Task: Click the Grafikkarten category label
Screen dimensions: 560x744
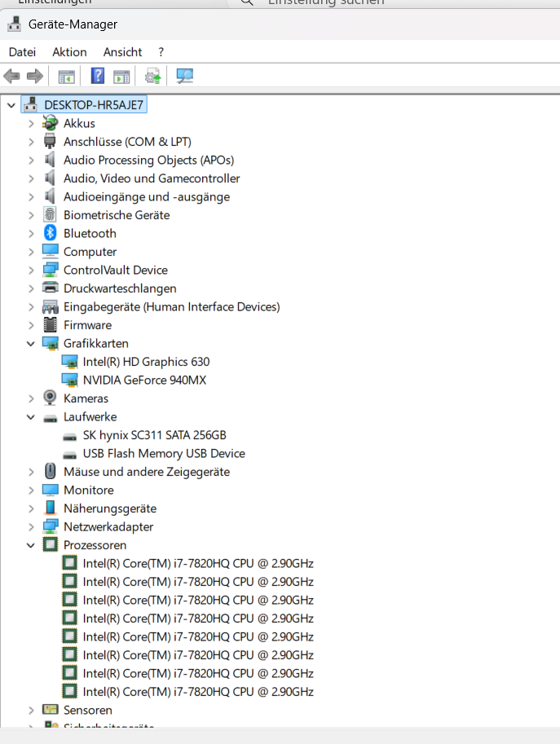Action: click(96, 343)
